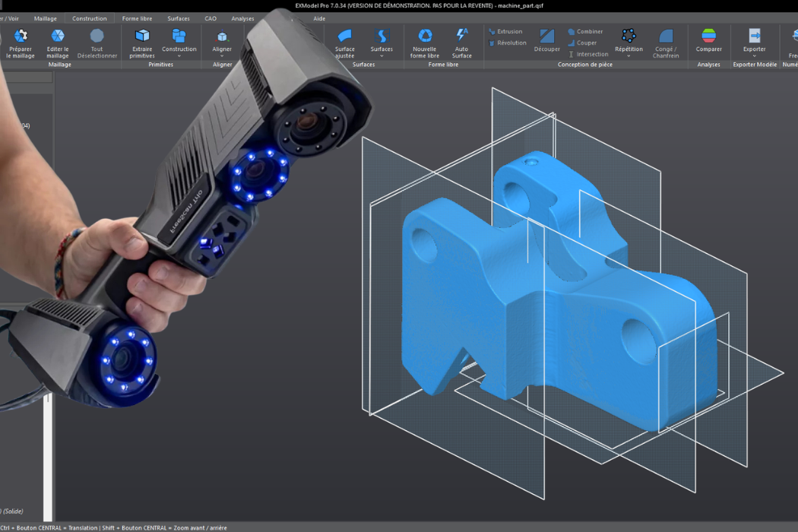
Task: Click the machine_part.qsf title bar text
Action: pos(520,5)
